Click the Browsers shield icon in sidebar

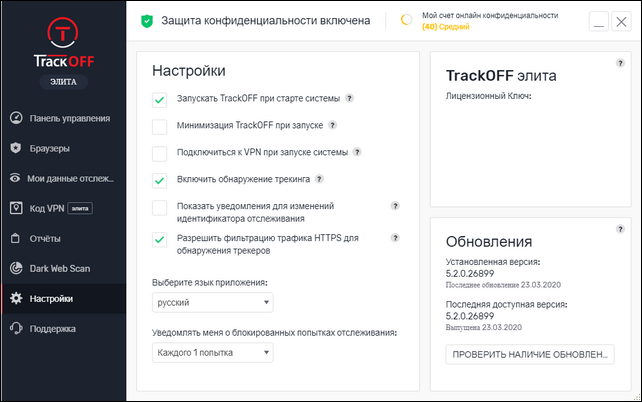click(15, 148)
